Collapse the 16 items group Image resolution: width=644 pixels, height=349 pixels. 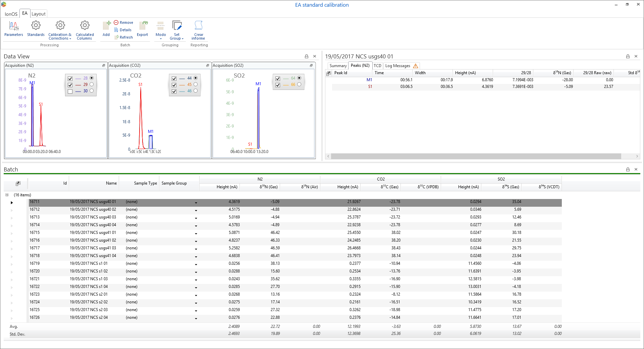coord(7,195)
